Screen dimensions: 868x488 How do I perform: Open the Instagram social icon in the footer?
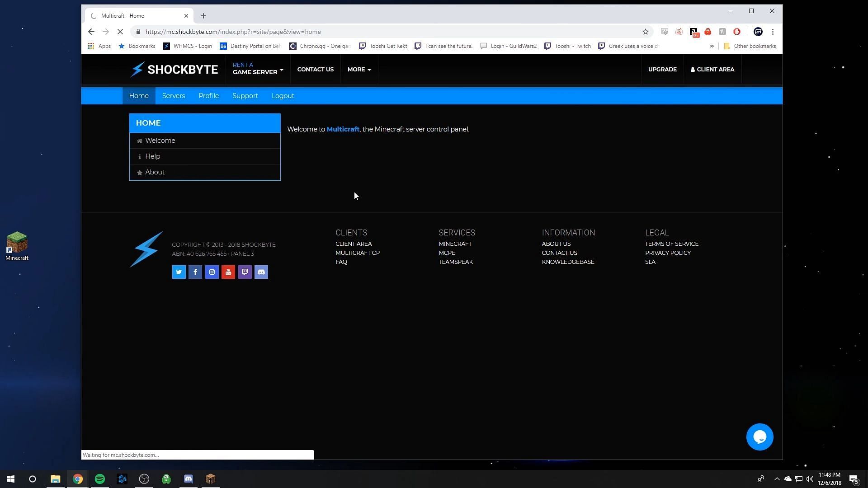point(212,272)
